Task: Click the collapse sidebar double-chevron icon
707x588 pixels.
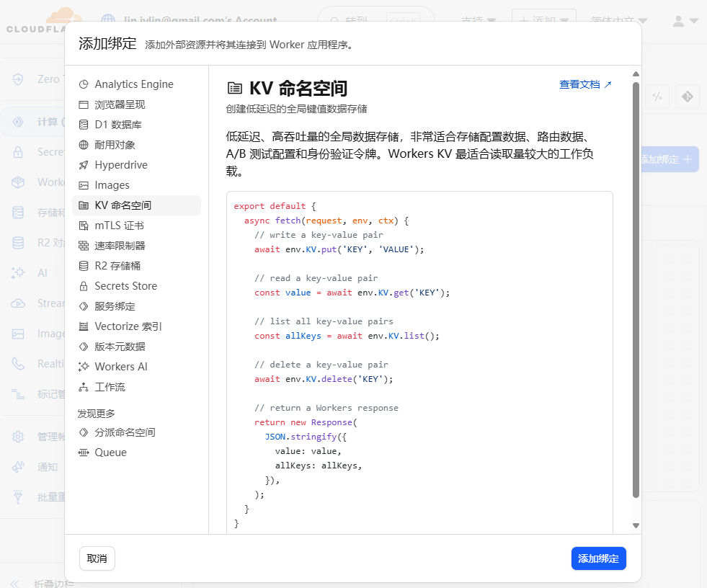Action: tap(15, 584)
